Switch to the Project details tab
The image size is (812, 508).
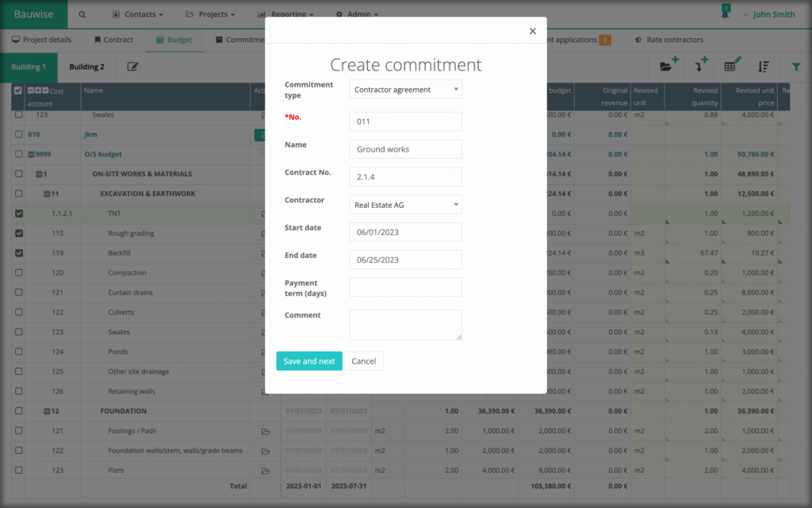tap(41, 40)
